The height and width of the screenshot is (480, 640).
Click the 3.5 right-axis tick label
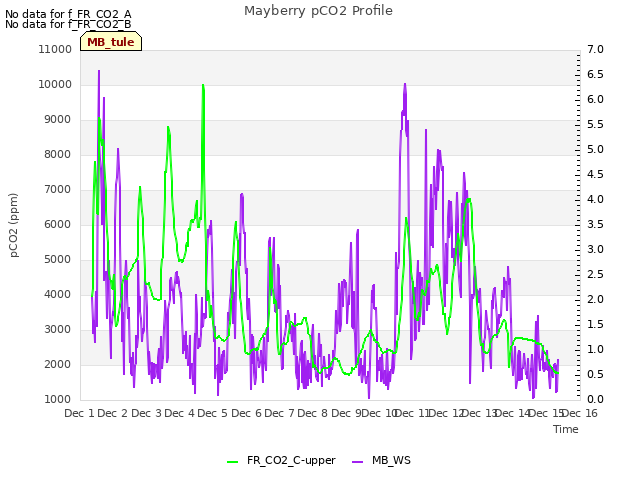click(x=595, y=224)
